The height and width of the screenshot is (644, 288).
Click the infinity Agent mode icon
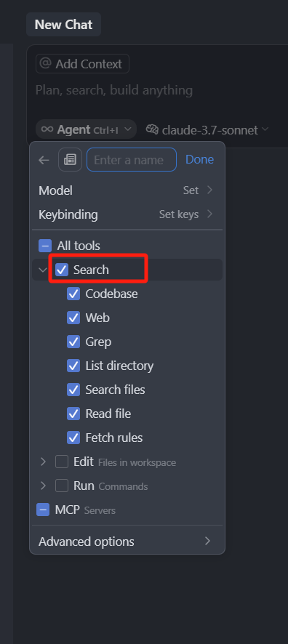click(x=47, y=129)
